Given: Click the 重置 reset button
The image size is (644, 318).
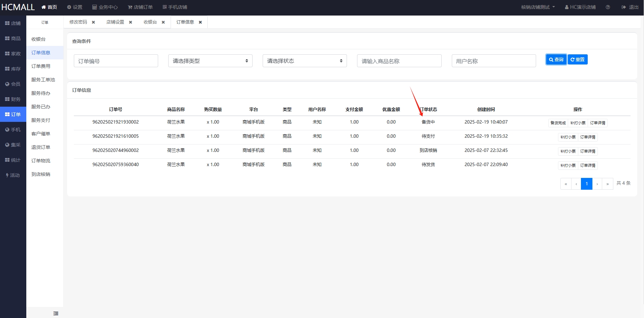Looking at the screenshot, I should pos(578,59).
